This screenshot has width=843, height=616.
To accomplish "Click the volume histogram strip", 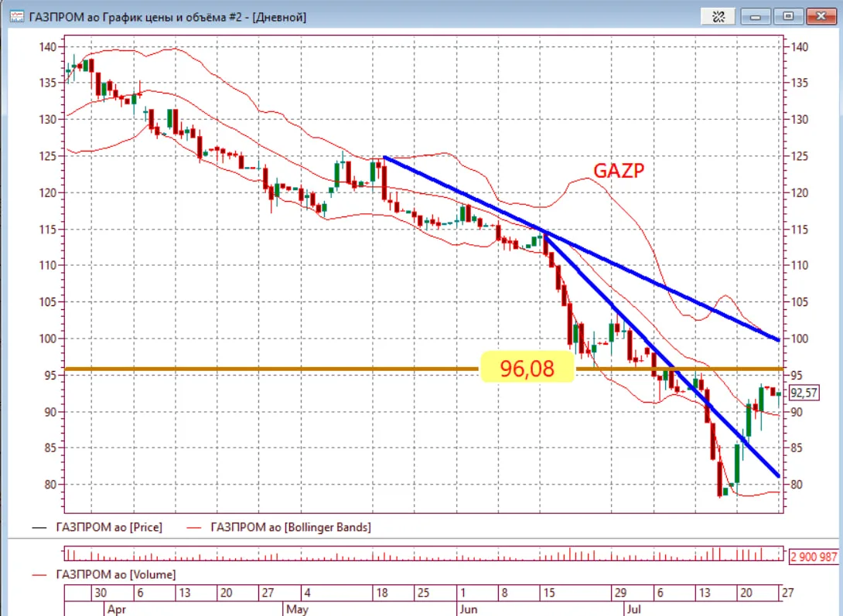I will [424, 553].
